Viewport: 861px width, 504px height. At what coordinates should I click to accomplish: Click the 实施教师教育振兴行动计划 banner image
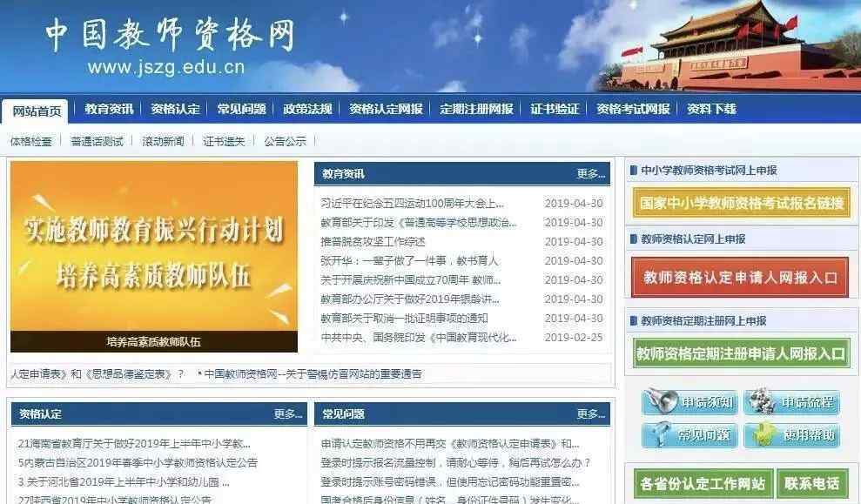coord(154,257)
